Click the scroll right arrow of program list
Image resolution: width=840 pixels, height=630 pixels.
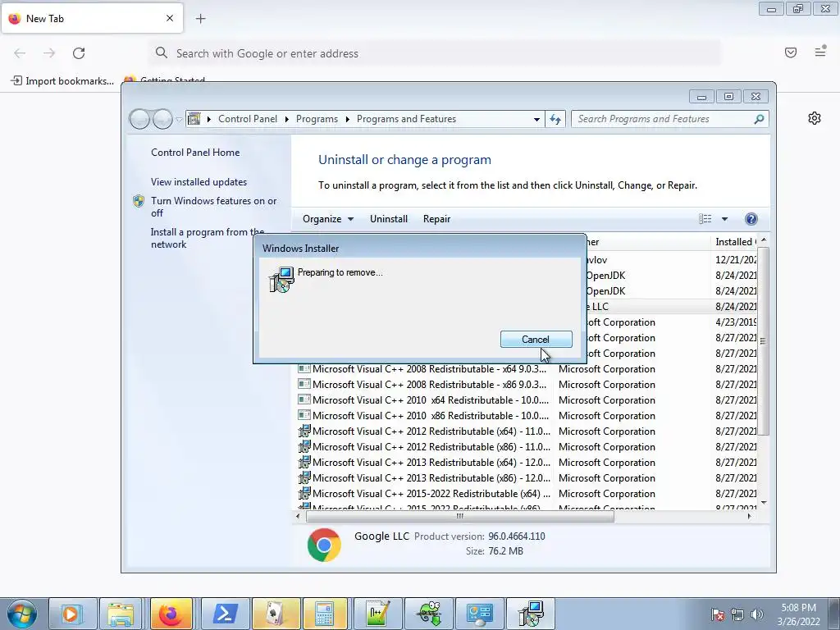749,517
